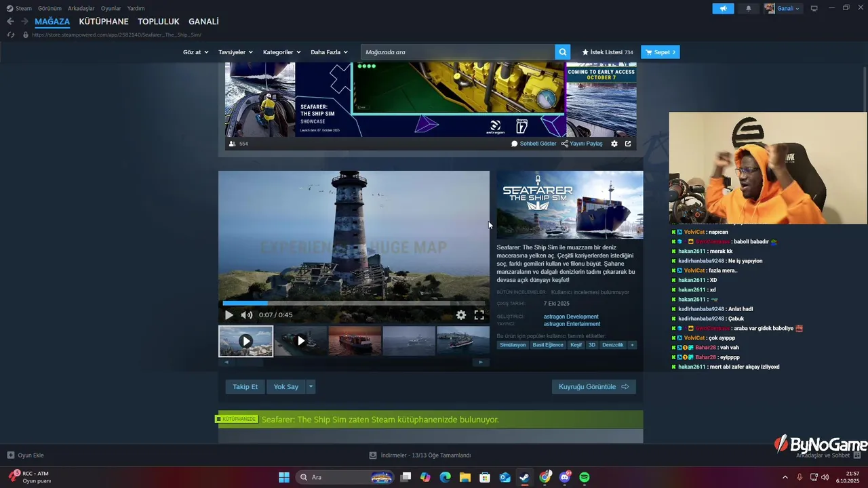Open the sunset ship screenshot thumbnail
This screenshot has height=488, width=868.
[x=355, y=341]
